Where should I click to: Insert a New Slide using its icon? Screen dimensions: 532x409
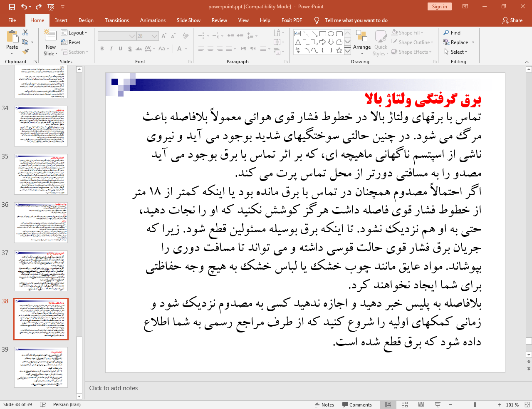coord(50,36)
